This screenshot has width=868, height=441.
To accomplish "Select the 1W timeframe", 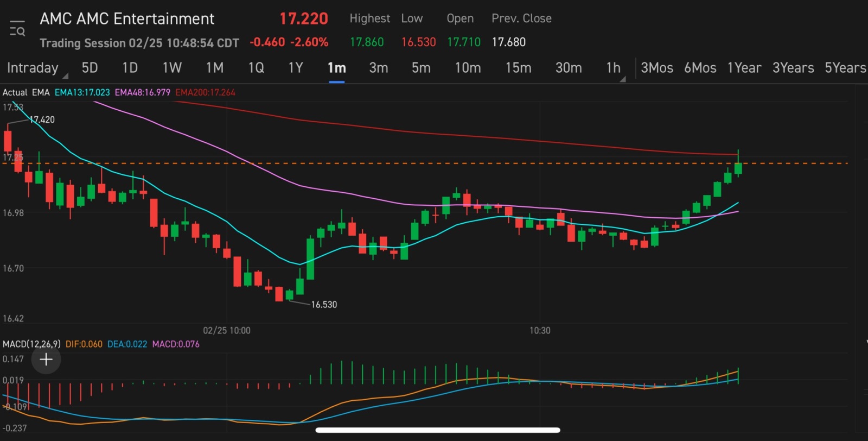I will (172, 68).
